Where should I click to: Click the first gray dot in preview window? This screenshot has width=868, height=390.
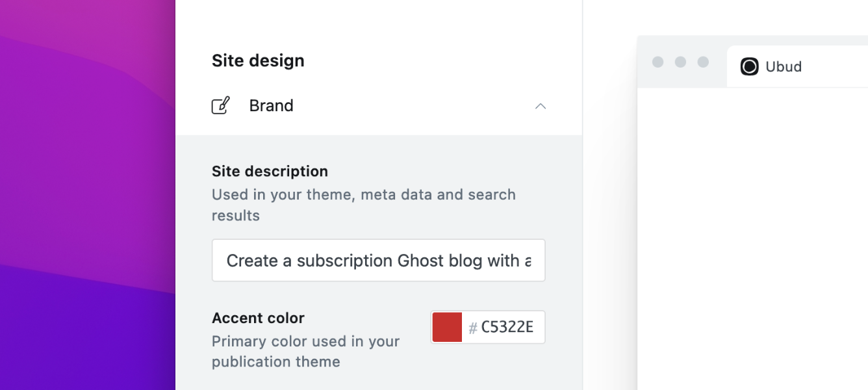tap(657, 62)
